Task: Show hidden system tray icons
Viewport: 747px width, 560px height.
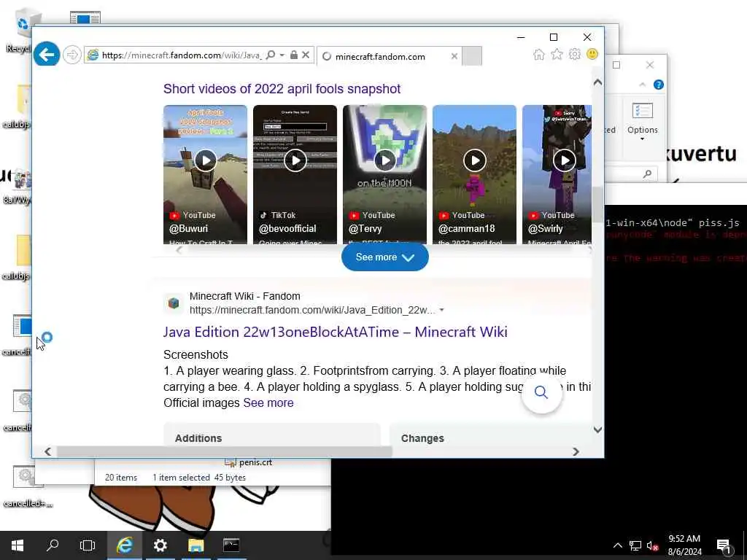Action: (617, 545)
